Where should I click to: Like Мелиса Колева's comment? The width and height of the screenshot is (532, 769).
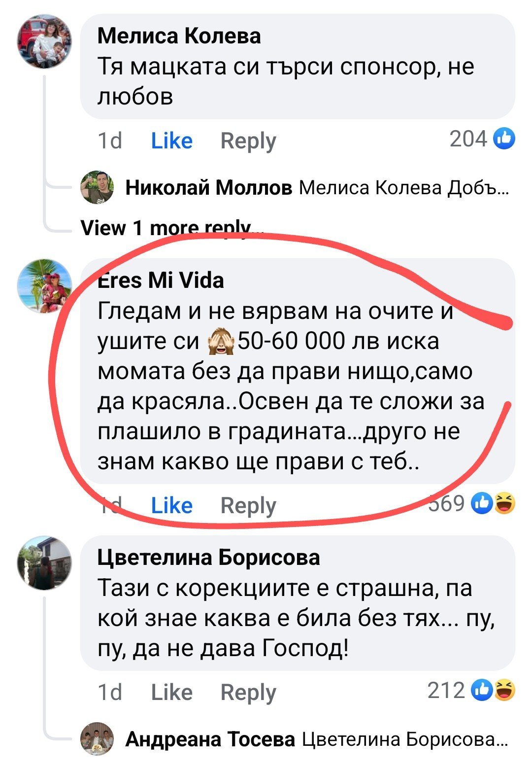[x=171, y=141]
